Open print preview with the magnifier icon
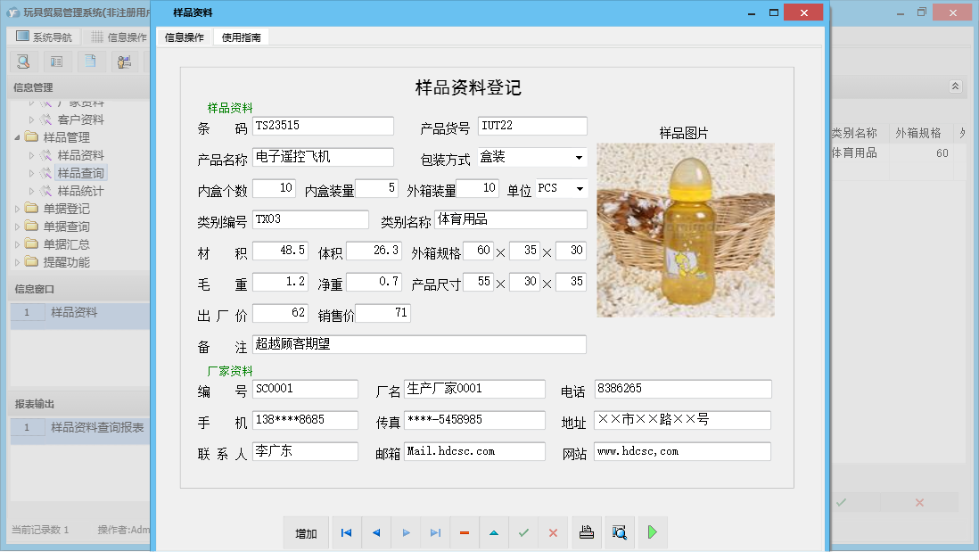979x560 pixels. pos(619,532)
